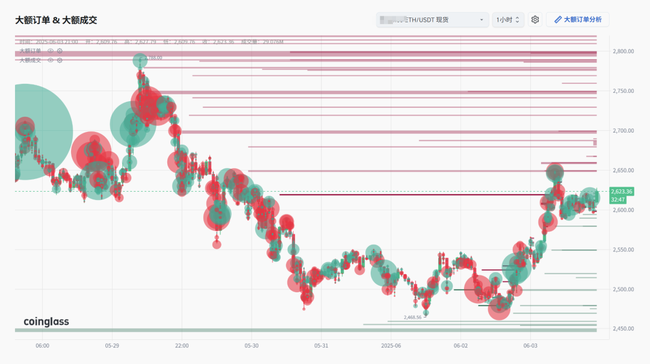Open 大额订单分析 analysis button
650x364 pixels.
pyautogui.click(x=577, y=19)
